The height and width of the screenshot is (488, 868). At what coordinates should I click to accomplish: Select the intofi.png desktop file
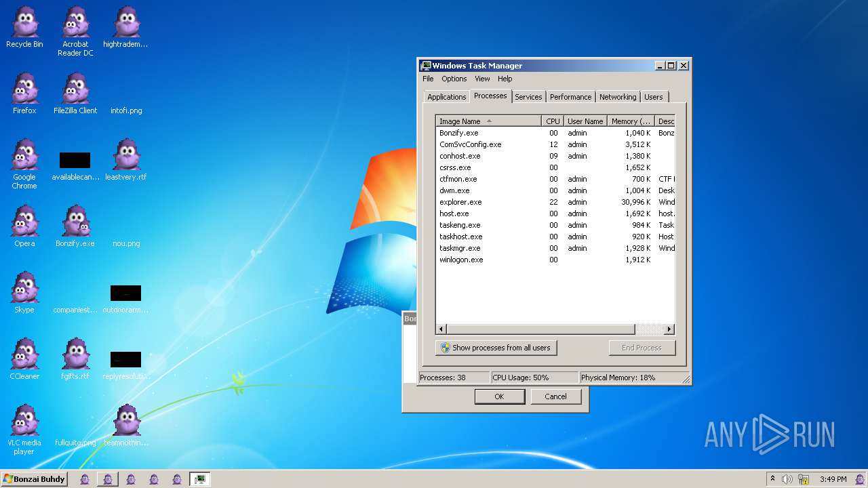click(126, 110)
